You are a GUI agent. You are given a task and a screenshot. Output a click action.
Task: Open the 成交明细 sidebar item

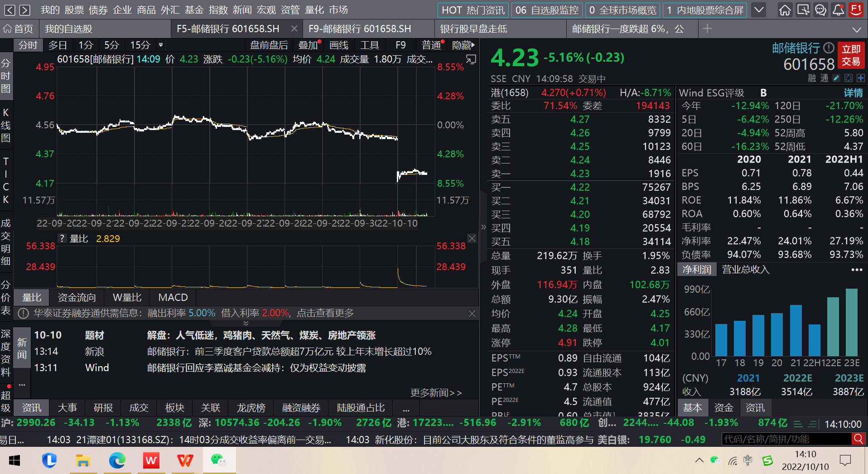(6, 242)
